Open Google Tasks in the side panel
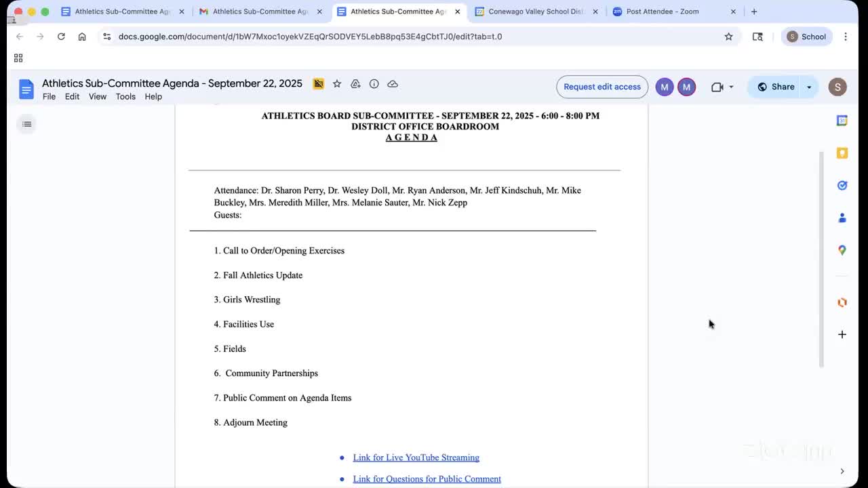Screen dimensions: 868x488 (842, 186)
